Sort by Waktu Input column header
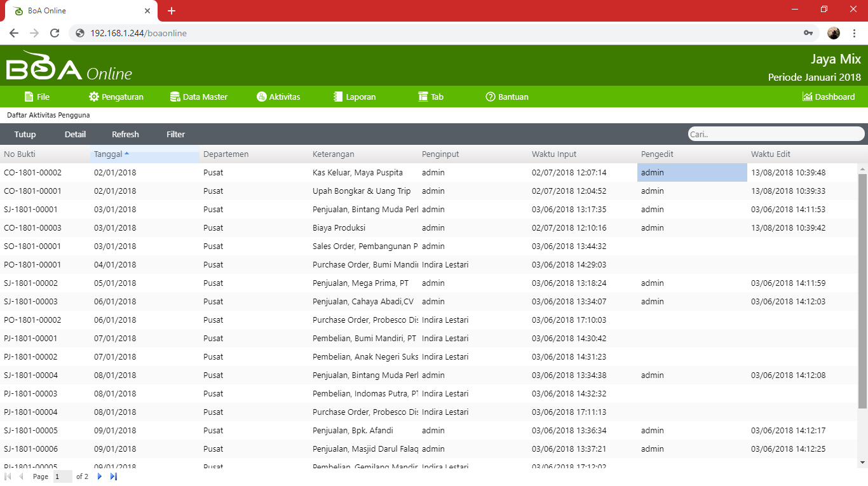868x486 pixels. coord(554,154)
